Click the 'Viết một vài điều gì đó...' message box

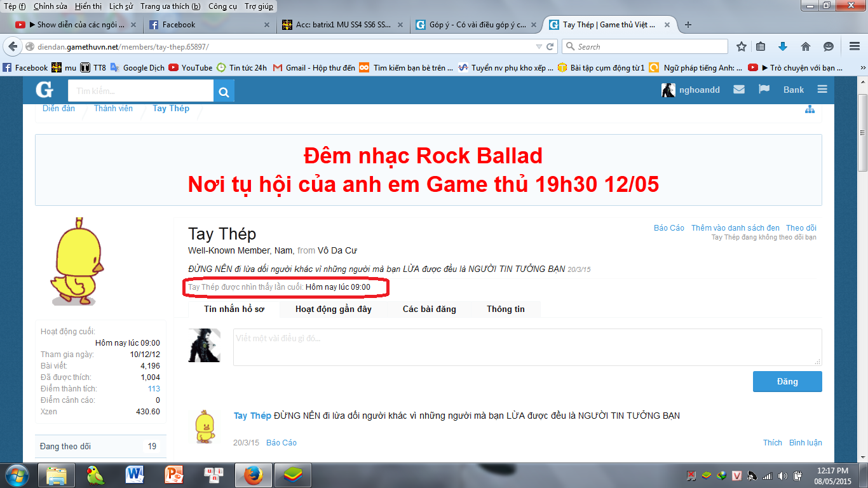point(527,347)
